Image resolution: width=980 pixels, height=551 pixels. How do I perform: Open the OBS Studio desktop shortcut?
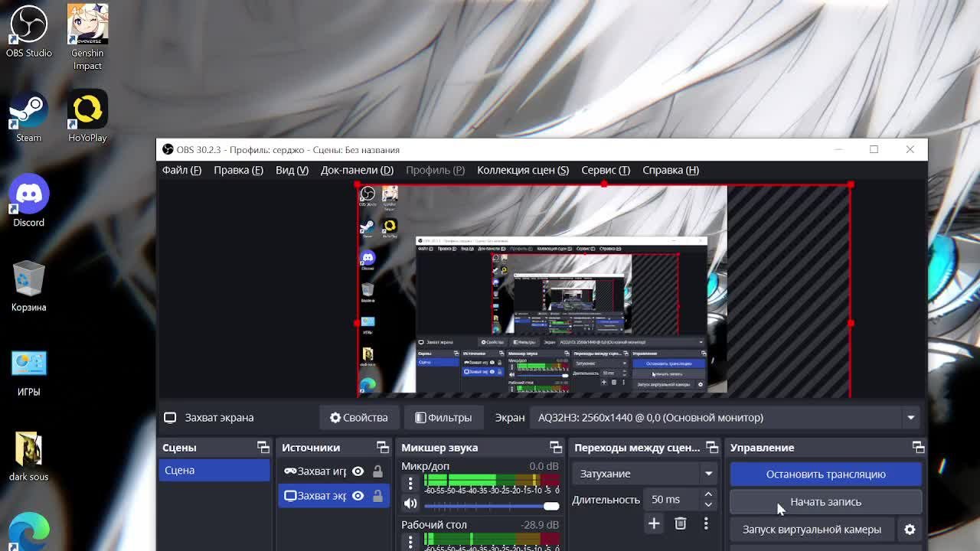click(x=29, y=32)
